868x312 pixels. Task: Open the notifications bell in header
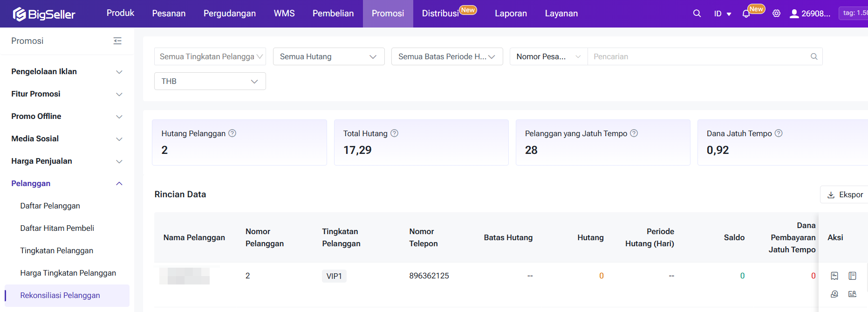[746, 14]
